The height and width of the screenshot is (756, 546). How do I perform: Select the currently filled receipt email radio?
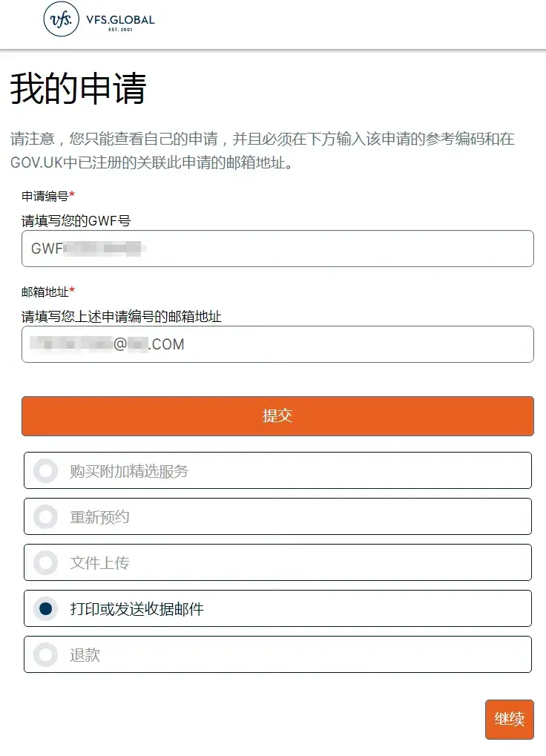[46, 608]
